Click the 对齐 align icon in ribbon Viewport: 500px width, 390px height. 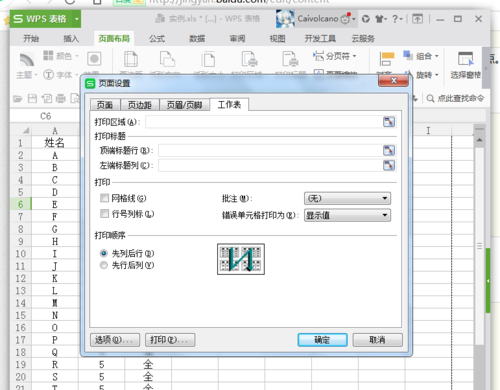point(387,59)
